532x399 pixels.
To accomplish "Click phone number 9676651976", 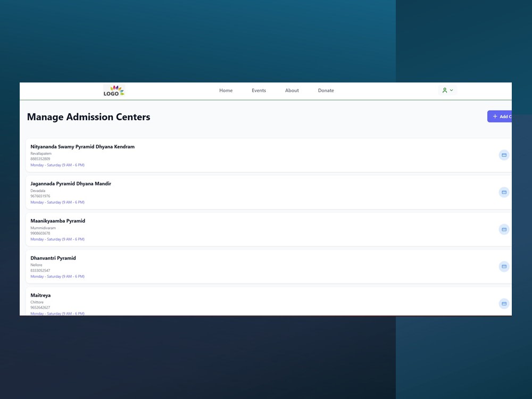I will pos(40,196).
